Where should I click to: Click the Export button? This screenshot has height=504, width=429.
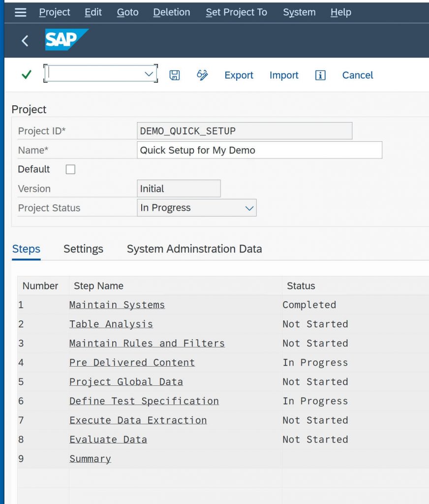[x=239, y=75]
